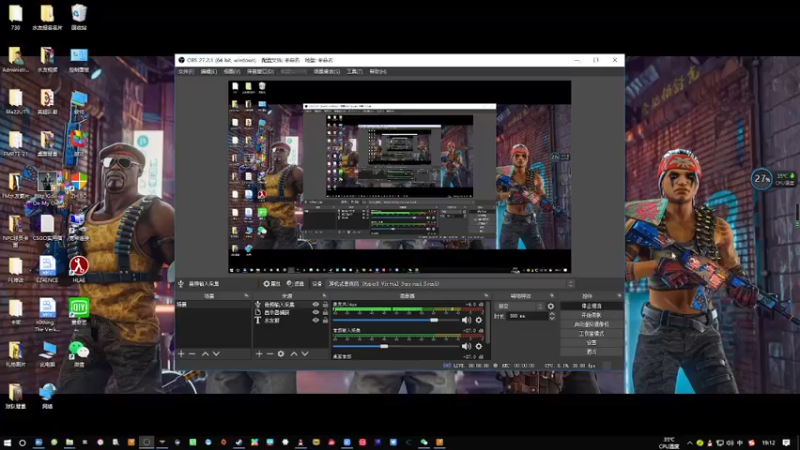800x450 pixels.
Task: Open the View menu in OBS
Action: tap(232, 71)
